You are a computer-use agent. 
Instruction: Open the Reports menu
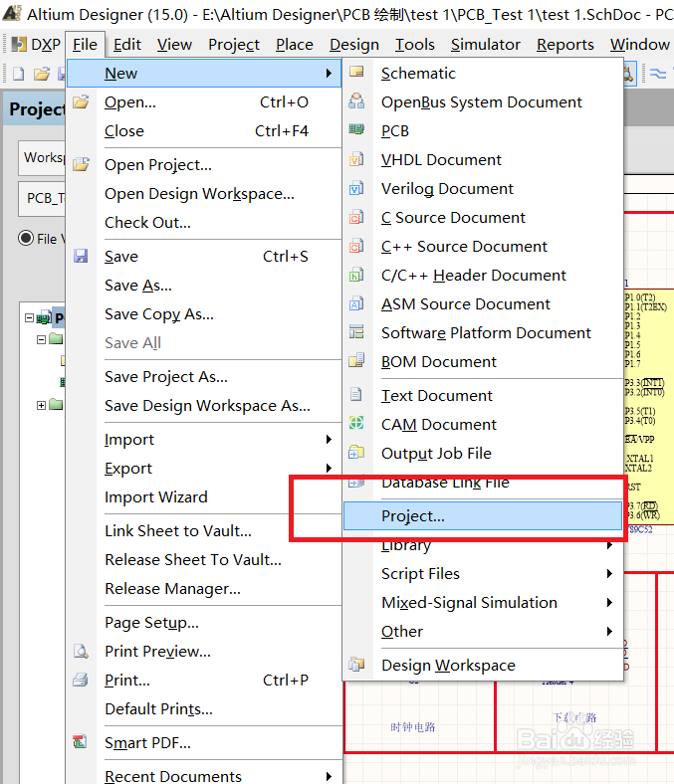[564, 45]
